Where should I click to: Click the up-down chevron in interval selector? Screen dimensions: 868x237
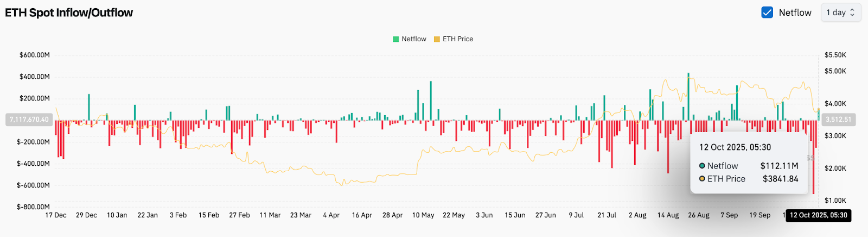coord(852,13)
